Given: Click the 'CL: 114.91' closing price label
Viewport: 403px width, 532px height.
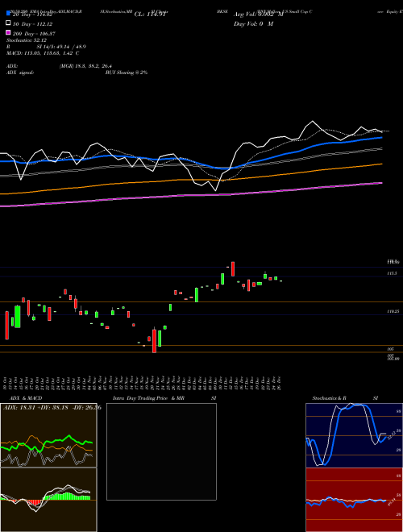Looking at the screenshot, I should pyautogui.click(x=151, y=15).
